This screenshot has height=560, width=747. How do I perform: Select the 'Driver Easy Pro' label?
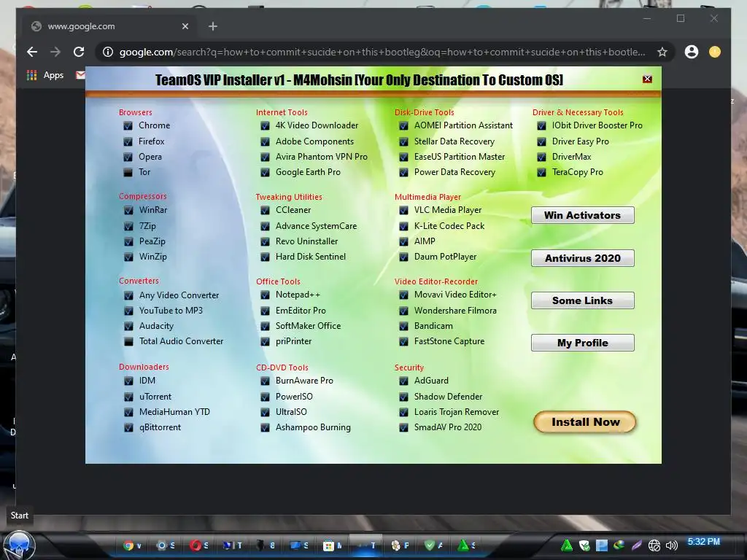pyautogui.click(x=580, y=141)
